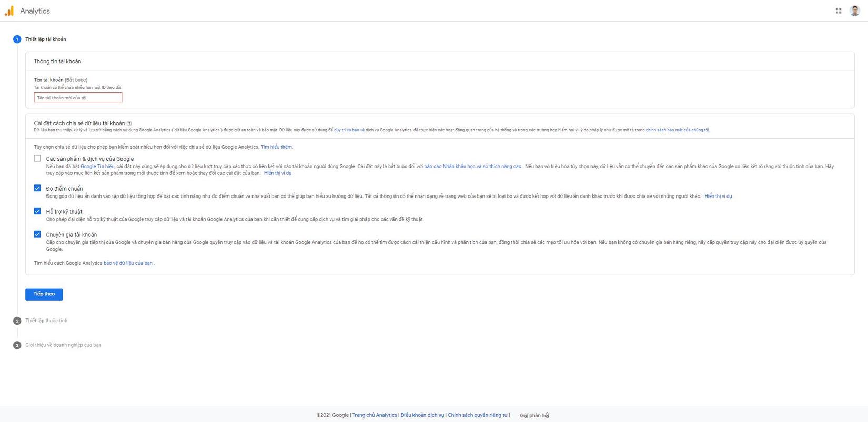Open 'Chính sách quyền riêng tư' footer link
The image size is (868, 422).
pos(478,415)
